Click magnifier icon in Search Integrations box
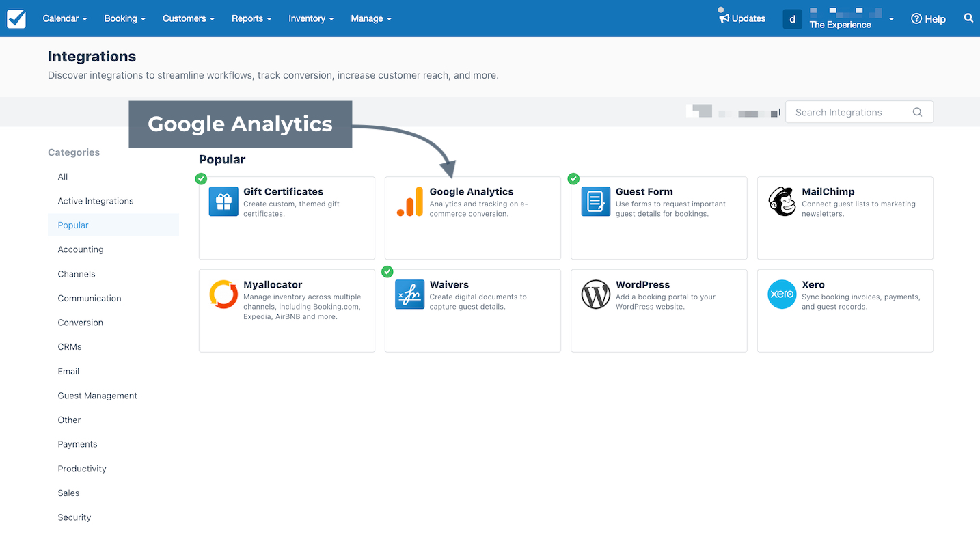The width and height of the screenshot is (980, 535). [x=918, y=112]
